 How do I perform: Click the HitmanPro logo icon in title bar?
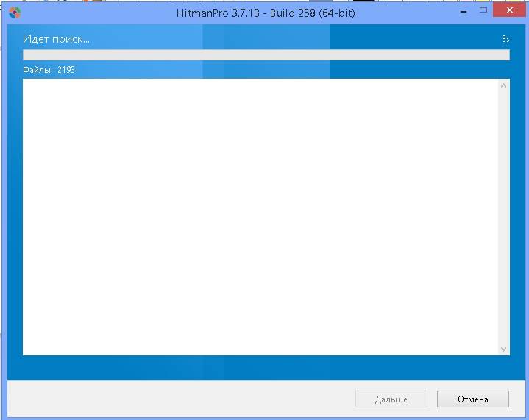pos(15,13)
